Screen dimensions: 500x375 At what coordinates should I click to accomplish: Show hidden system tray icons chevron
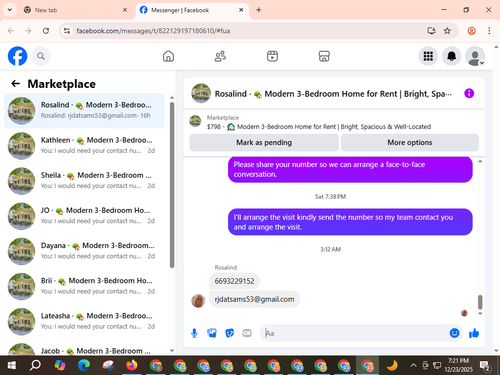click(x=413, y=366)
